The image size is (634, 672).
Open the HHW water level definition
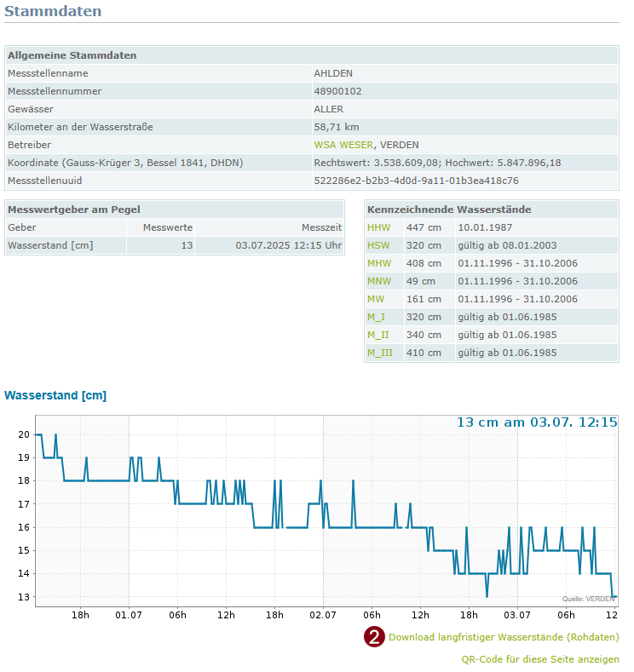[378, 227]
